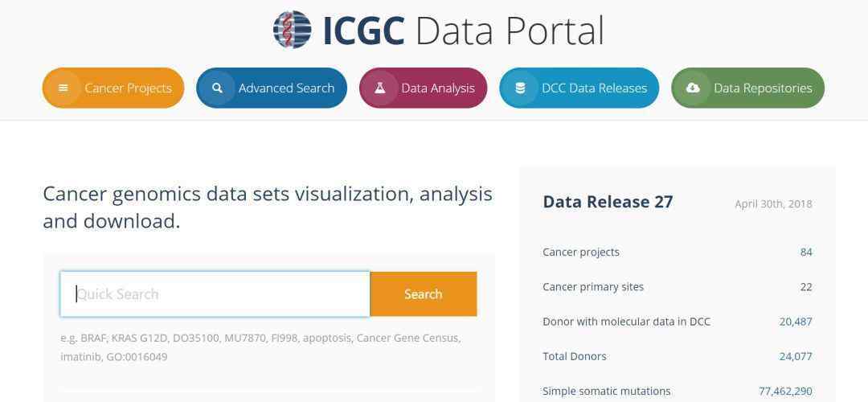Open the Data Repositories section

(x=763, y=88)
